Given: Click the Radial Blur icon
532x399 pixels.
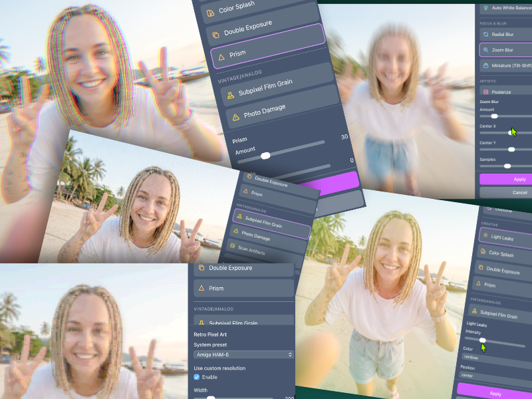Looking at the screenshot, I should [486, 35].
